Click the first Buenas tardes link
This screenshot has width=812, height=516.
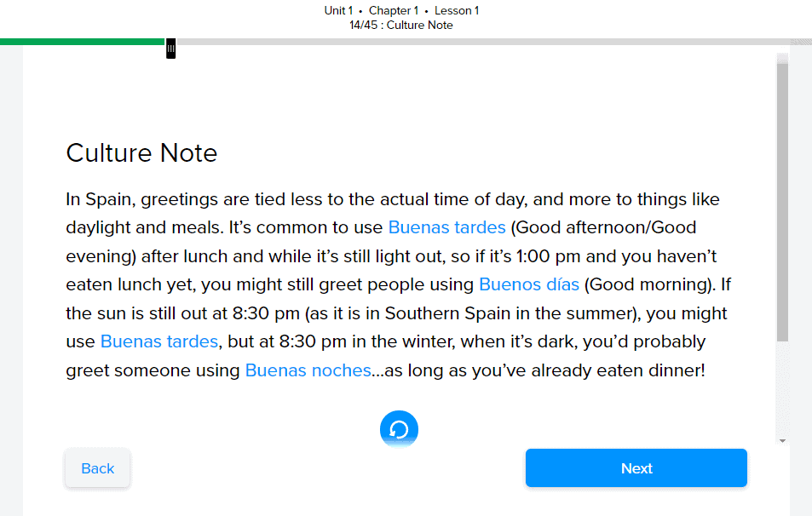coord(446,227)
